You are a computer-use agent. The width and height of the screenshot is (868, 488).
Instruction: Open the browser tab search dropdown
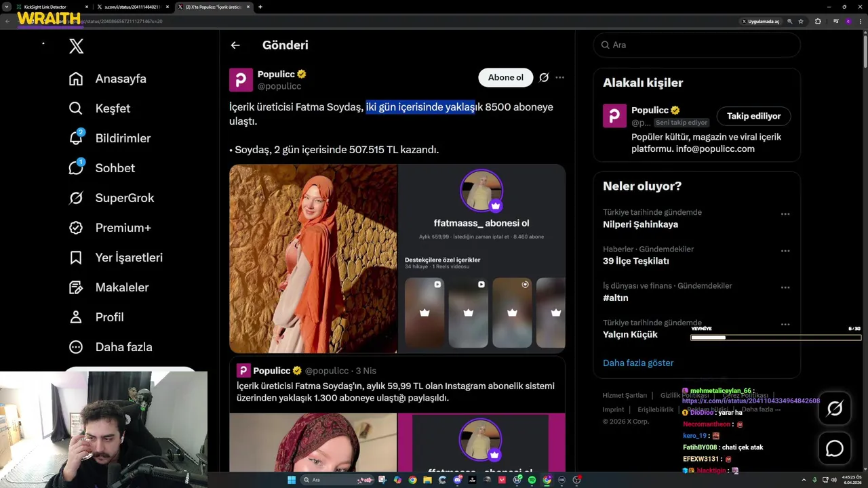pyautogui.click(x=6, y=7)
